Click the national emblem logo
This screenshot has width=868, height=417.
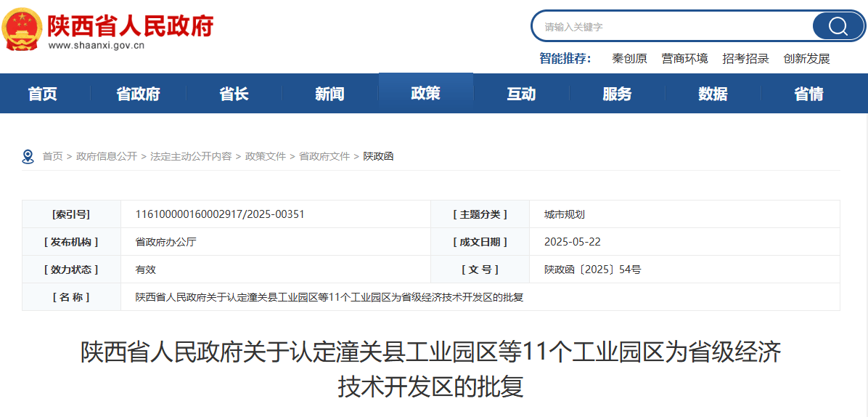[22, 28]
